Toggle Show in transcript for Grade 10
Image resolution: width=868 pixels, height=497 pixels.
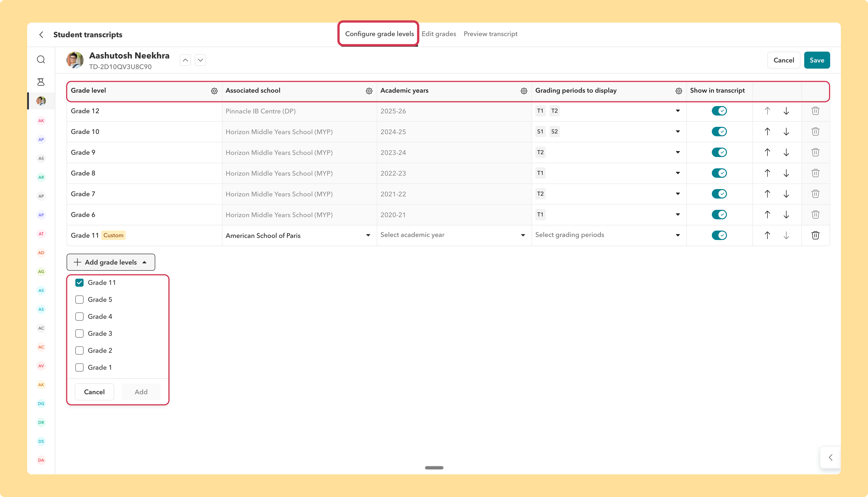click(x=719, y=132)
